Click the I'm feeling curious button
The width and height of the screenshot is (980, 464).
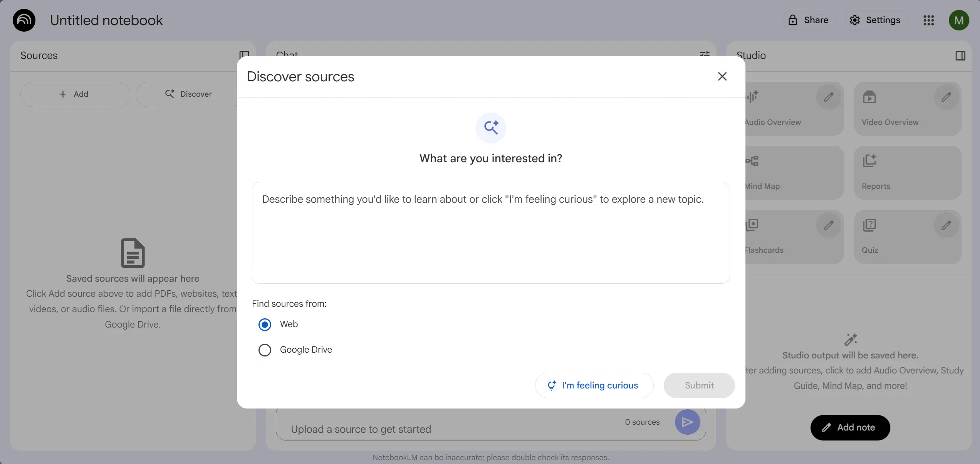click(x=594, y=385)
